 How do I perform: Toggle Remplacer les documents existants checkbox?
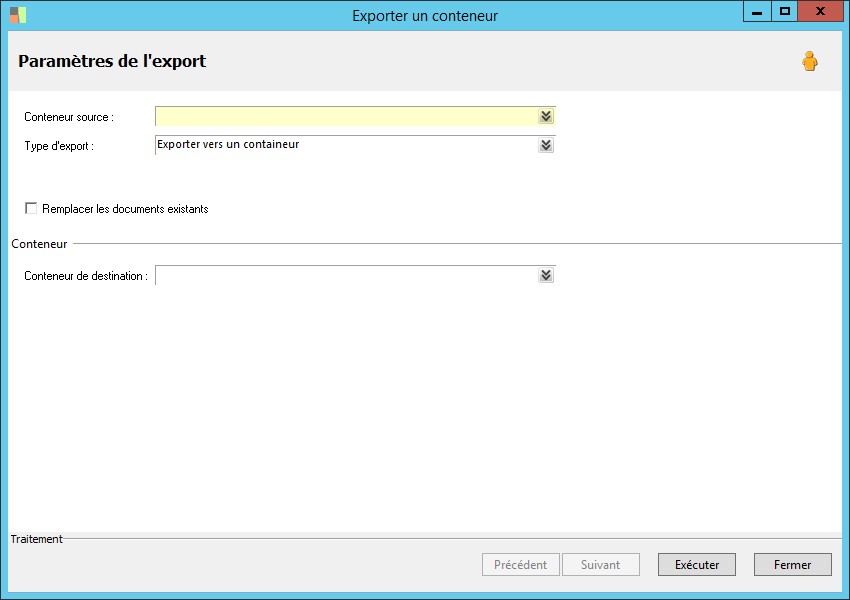(31, 209)
